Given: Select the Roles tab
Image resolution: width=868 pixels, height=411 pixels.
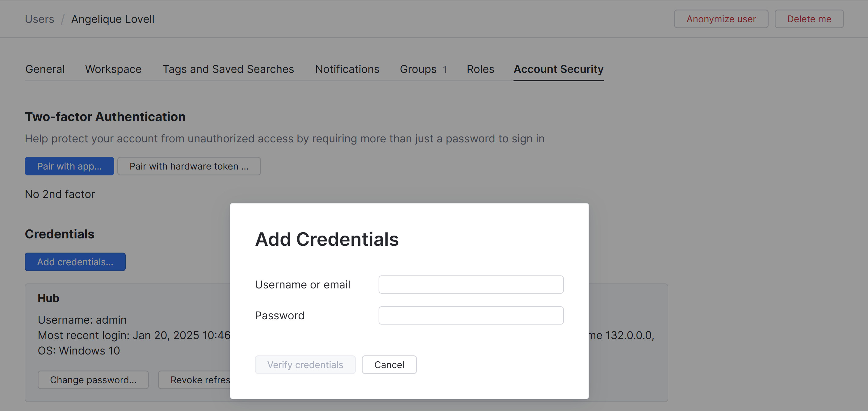Looking at the screenshot, I should (480, 69).
